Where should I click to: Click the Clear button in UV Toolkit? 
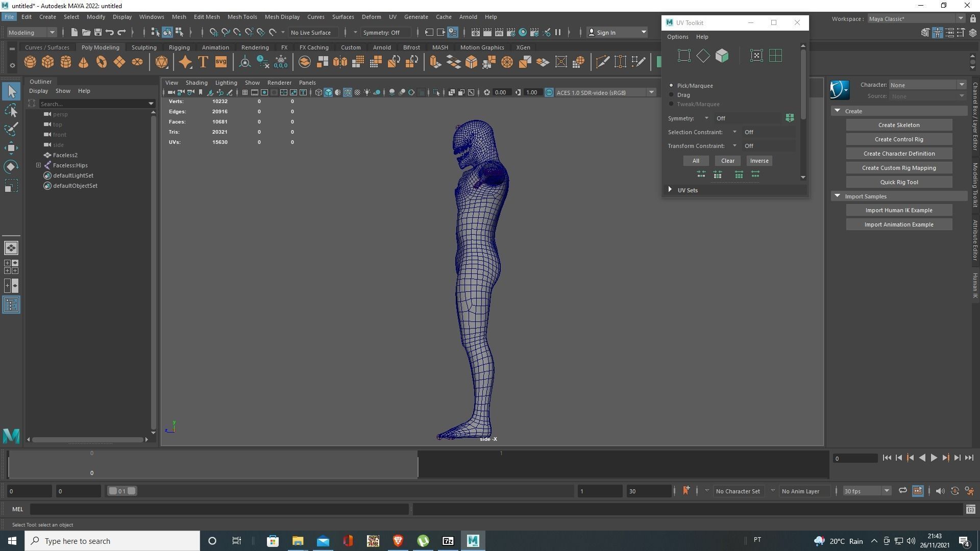point(727,161)
